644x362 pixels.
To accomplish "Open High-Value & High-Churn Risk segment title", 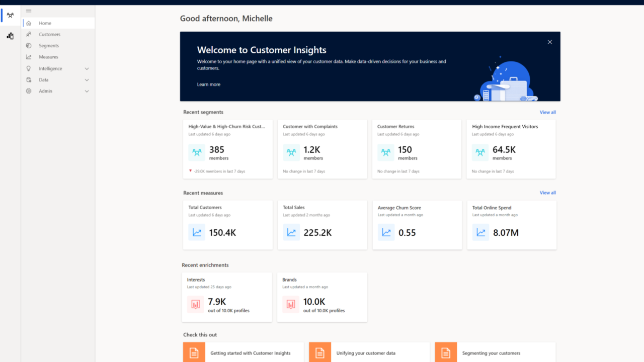I will [226, 127].
